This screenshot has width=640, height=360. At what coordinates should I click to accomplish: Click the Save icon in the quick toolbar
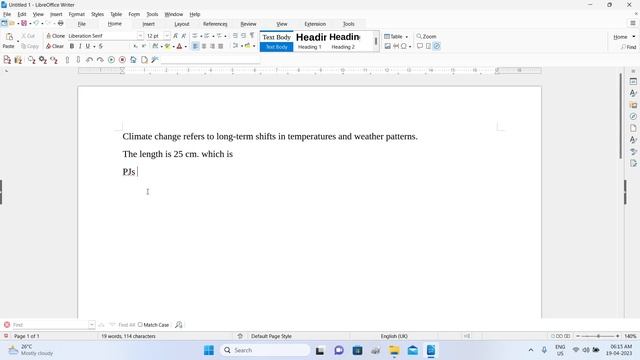tap(24, 24)
